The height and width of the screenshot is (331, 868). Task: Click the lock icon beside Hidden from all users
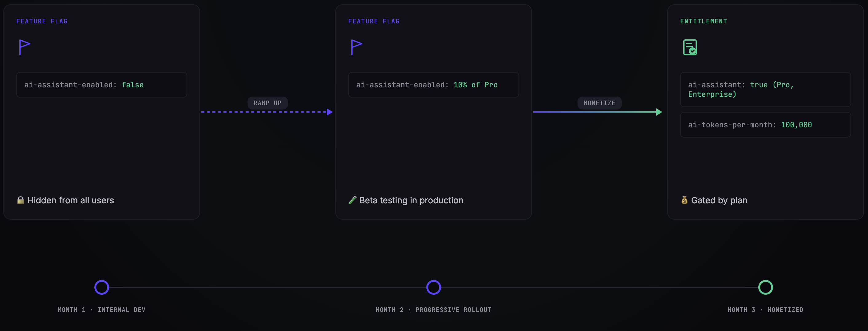[20, 200]
